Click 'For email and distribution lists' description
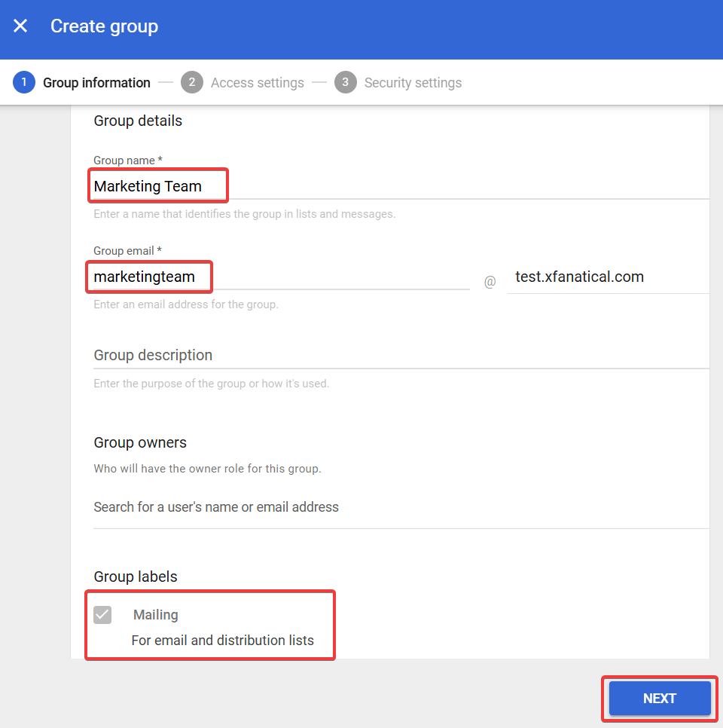Viewport: 723px width, 728px height. point(222,641)
